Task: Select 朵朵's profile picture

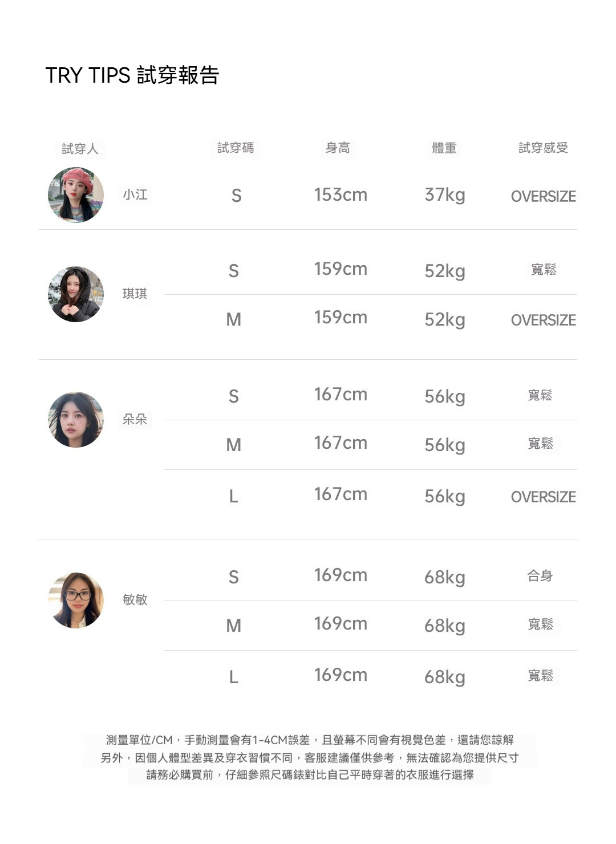Action: click(x=76, y=420)
